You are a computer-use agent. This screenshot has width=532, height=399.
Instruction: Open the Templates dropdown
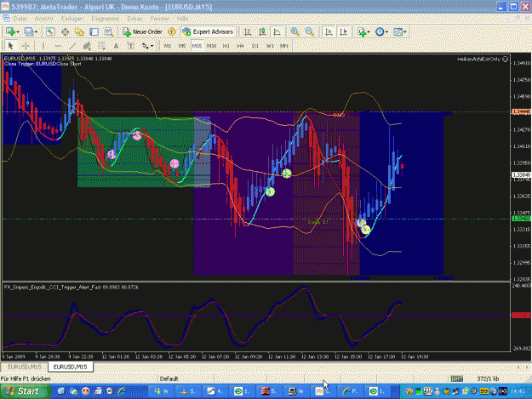point(400,31)
